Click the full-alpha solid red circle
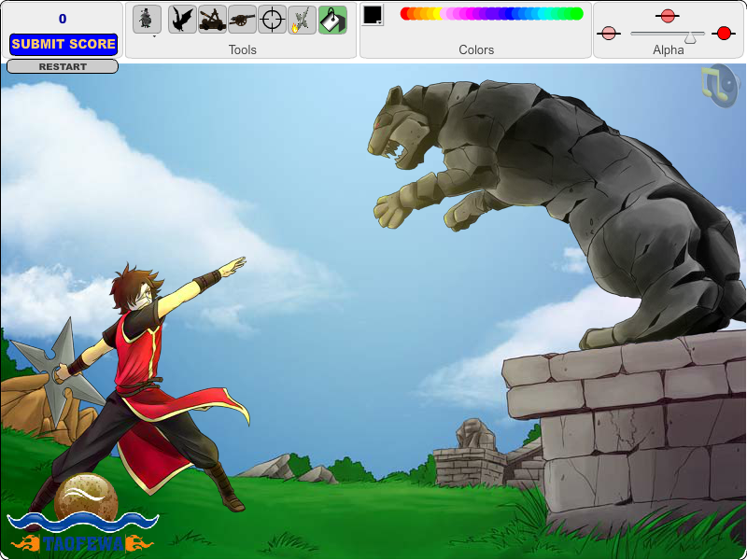The width and height of the screenshot is (747, 560). pyautogui.click(x=723, y=34)
